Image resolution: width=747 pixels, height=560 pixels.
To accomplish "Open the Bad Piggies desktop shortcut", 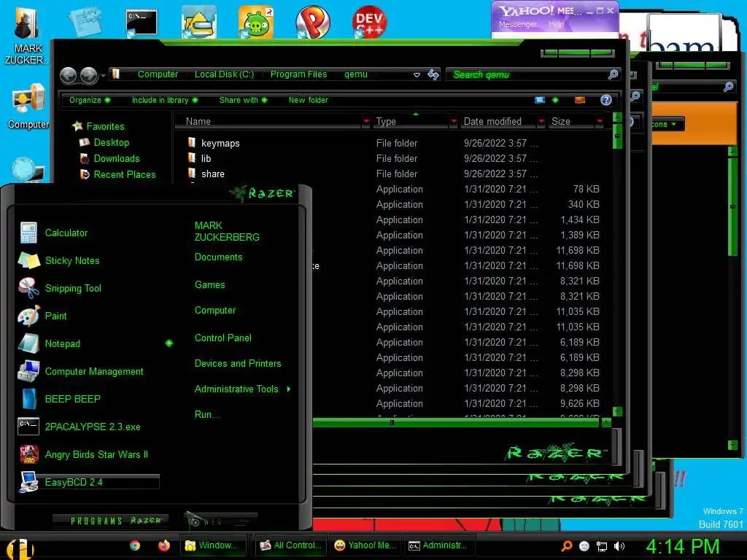I will 256,21.
